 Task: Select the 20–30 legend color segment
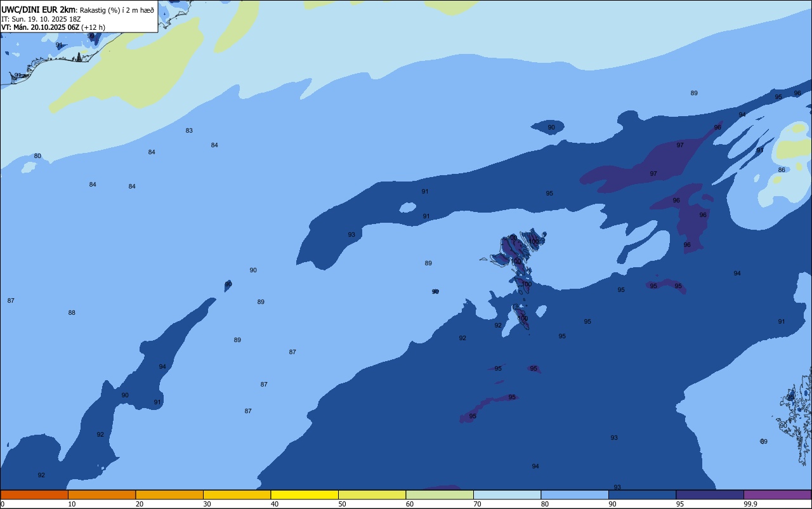click(169, 494)
